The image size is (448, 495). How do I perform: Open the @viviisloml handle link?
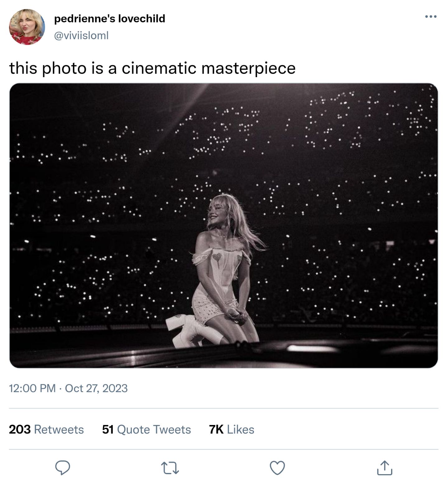click(x=81, y=35)
